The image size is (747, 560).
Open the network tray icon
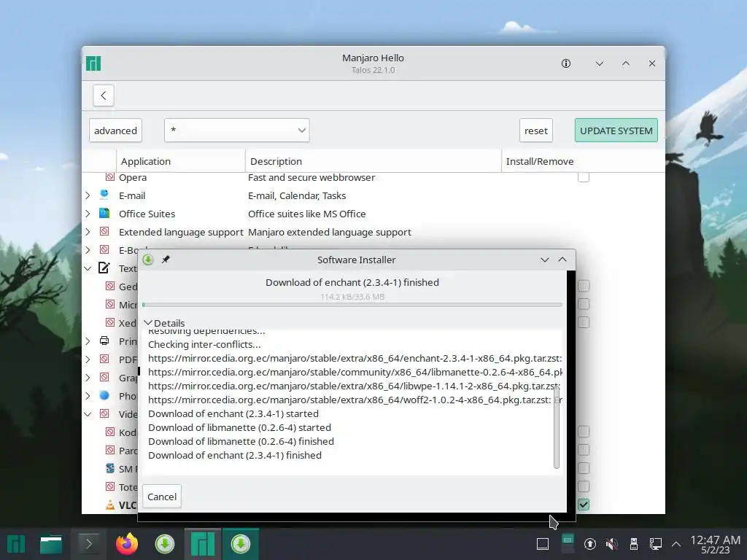click(656, 544)
